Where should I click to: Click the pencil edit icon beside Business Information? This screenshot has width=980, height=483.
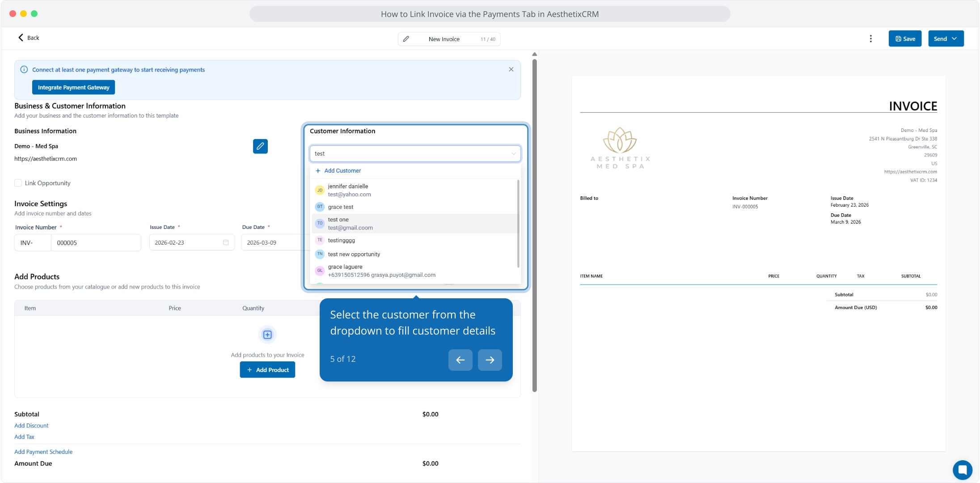pos(260,146)
